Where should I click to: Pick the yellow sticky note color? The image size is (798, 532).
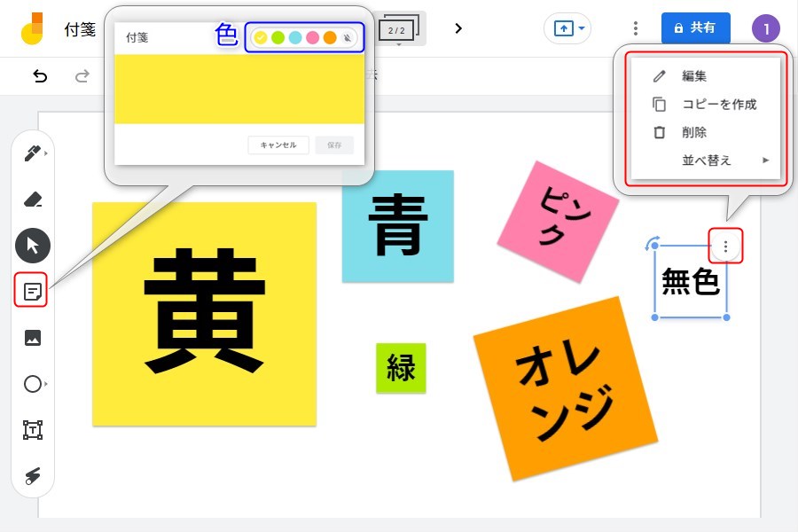(261, 37)
